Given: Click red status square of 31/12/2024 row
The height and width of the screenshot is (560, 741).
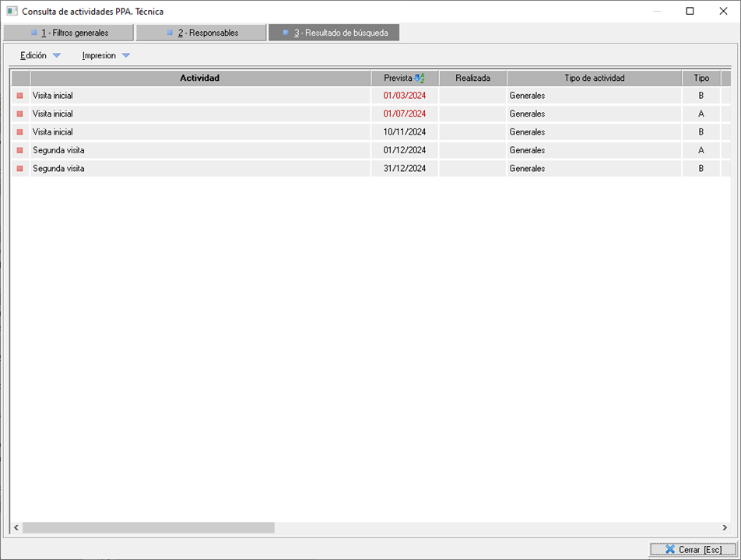Looking at the screenshot, I should (20, 169).
